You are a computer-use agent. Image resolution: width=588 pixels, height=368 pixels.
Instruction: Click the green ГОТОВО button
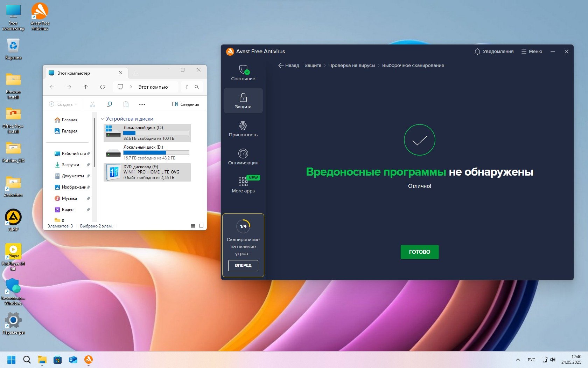(x=420, y=252)
